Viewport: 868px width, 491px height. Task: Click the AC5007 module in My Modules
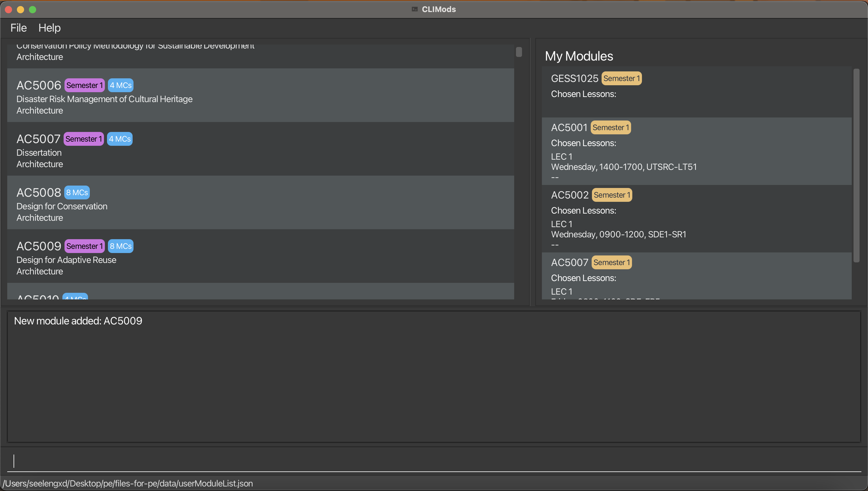coord(696,276)
